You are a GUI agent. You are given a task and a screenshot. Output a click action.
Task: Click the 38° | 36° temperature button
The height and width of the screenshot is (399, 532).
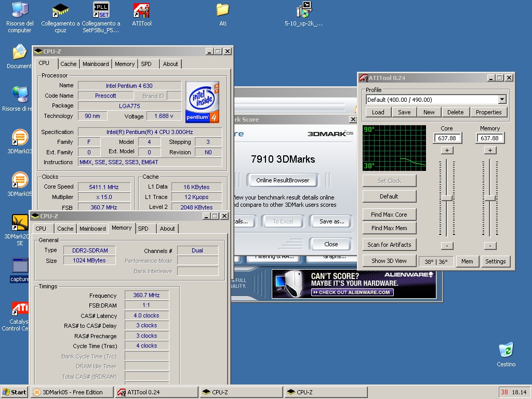click(436, 262)
